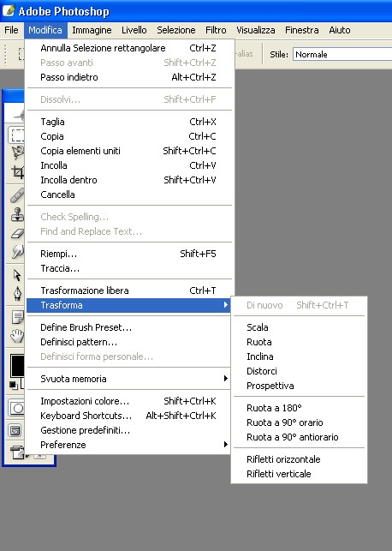Choose Annulla Selezione rettangolare
This screenshot has width=392, height=551.
tap(128, 48)
